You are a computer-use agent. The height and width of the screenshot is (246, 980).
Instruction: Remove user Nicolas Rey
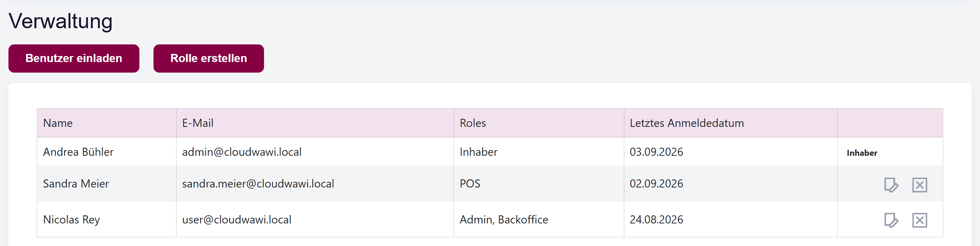click(x=919, y=220)
